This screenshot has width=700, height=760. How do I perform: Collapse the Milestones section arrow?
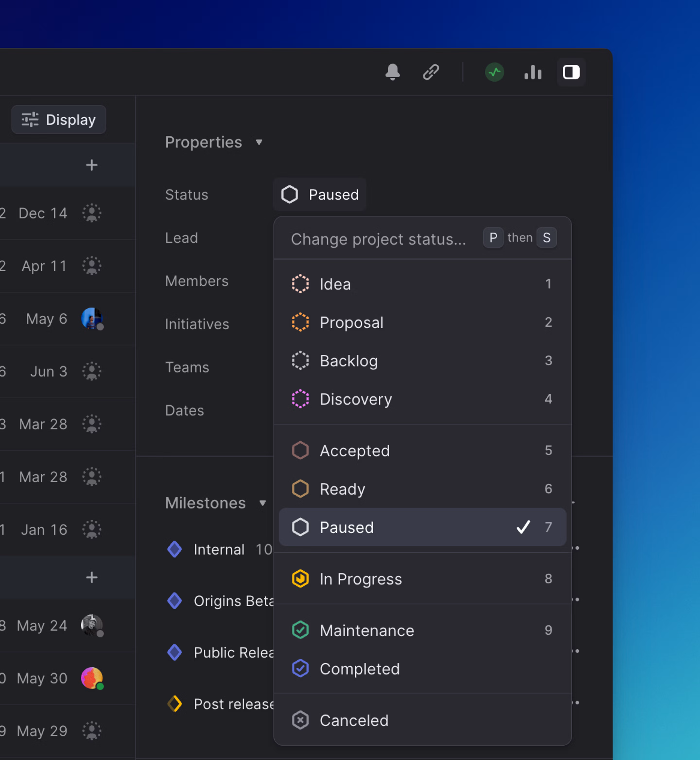pyautogui.click(x=262, y=503)
